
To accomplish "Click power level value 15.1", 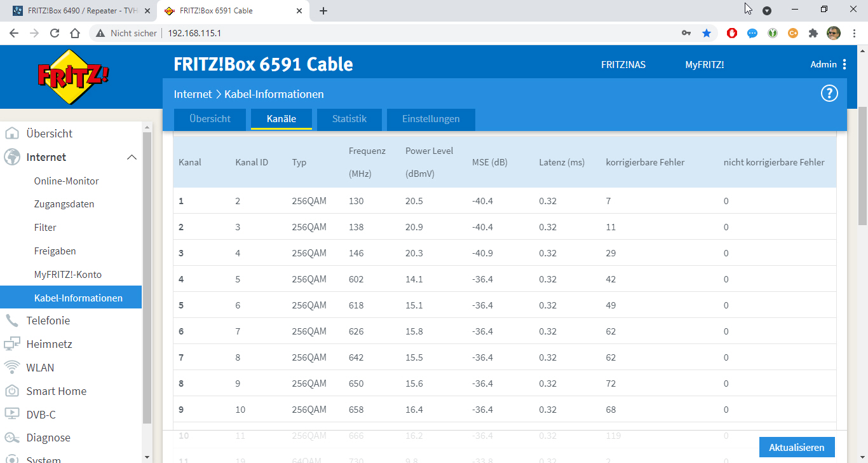I will click(414, 305).
